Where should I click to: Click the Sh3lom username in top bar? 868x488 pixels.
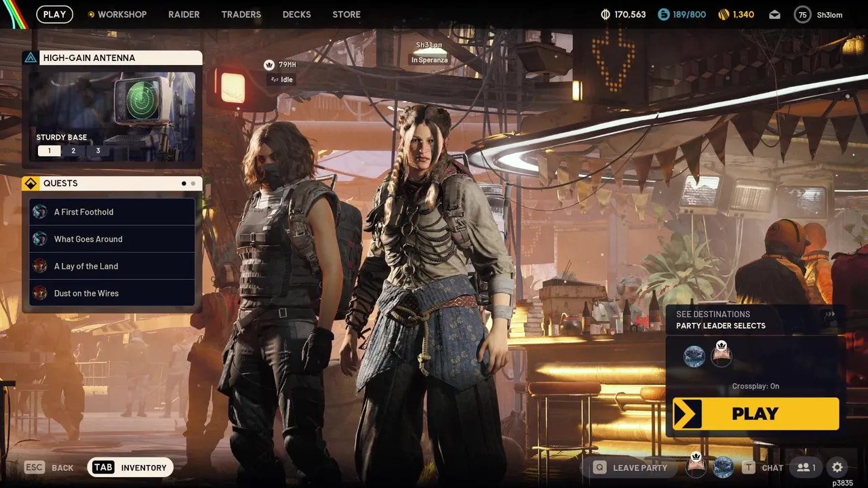tap(829, 14)
